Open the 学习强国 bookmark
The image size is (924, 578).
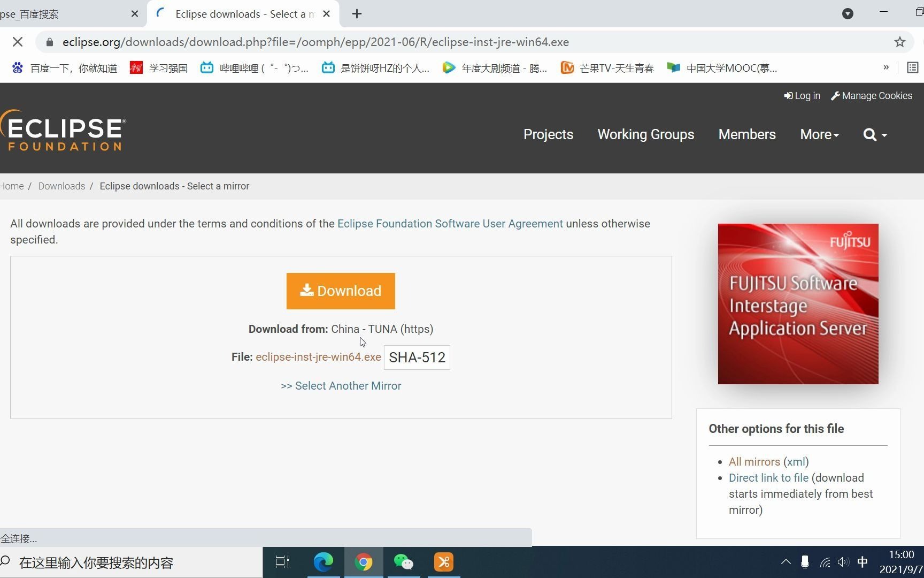click(159, 68)
